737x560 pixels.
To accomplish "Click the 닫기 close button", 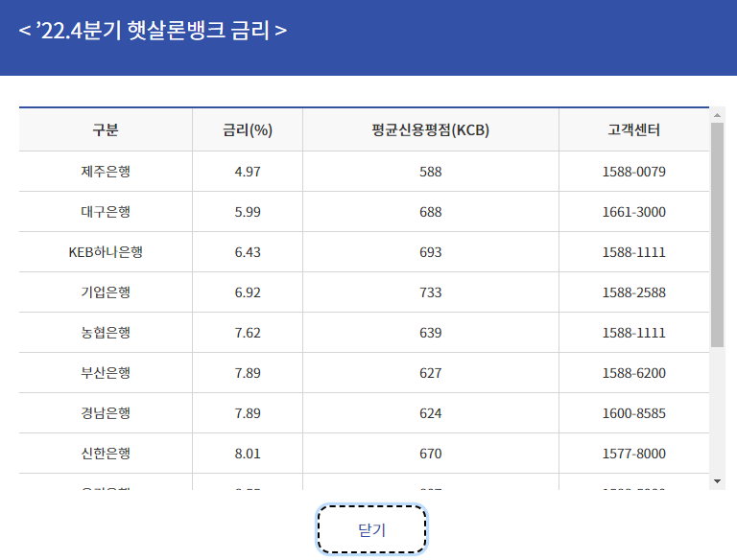I will coord(371,529).
